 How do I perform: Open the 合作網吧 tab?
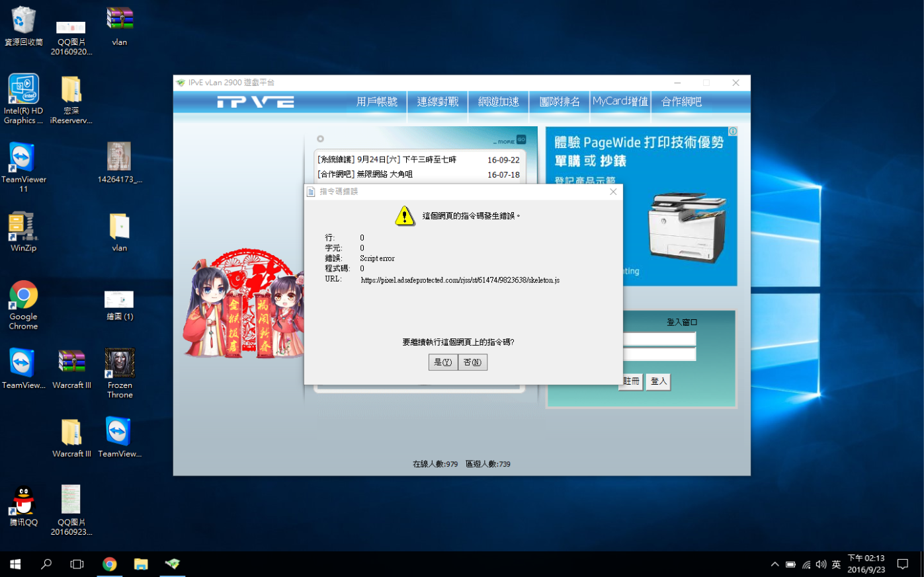[681, 102]
